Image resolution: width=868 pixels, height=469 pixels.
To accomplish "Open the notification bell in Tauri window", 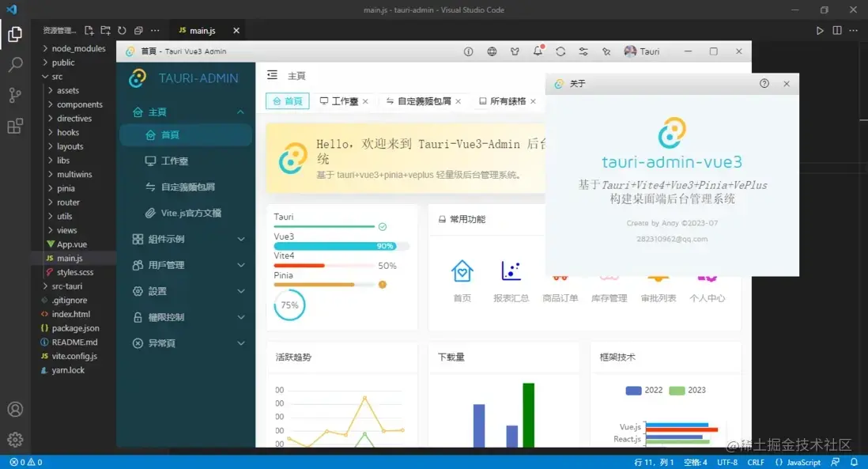I will [x=538, y=51].
